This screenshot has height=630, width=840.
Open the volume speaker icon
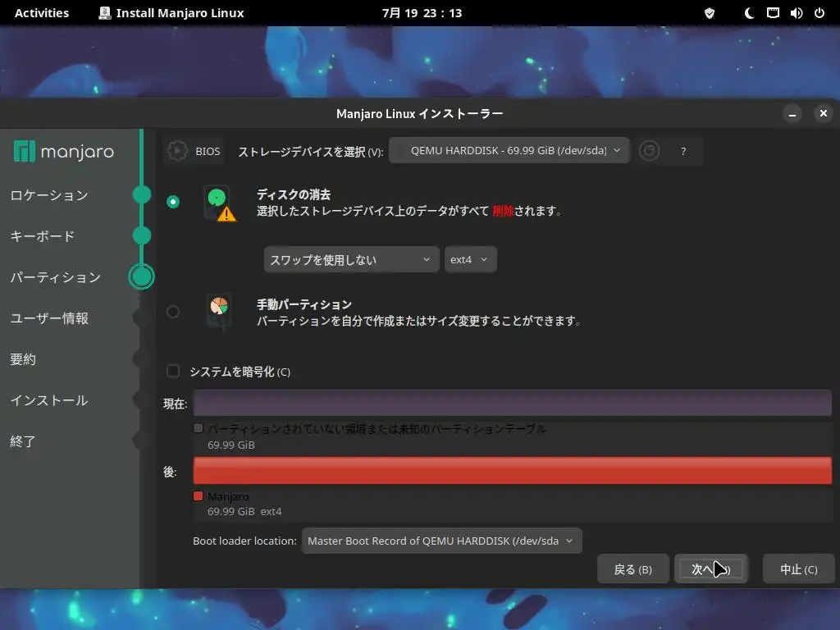point(796,13)
